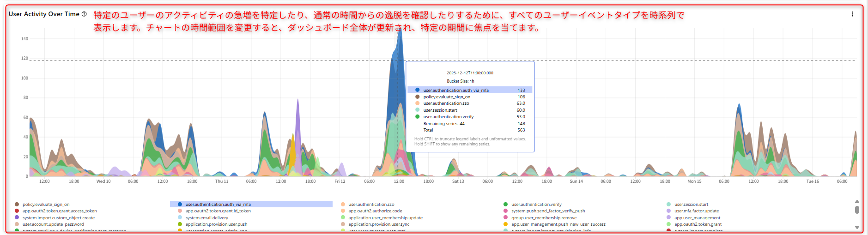Click the purple dot for user.mfa.factor.update

pyautogui.click(x=668, y=211)
